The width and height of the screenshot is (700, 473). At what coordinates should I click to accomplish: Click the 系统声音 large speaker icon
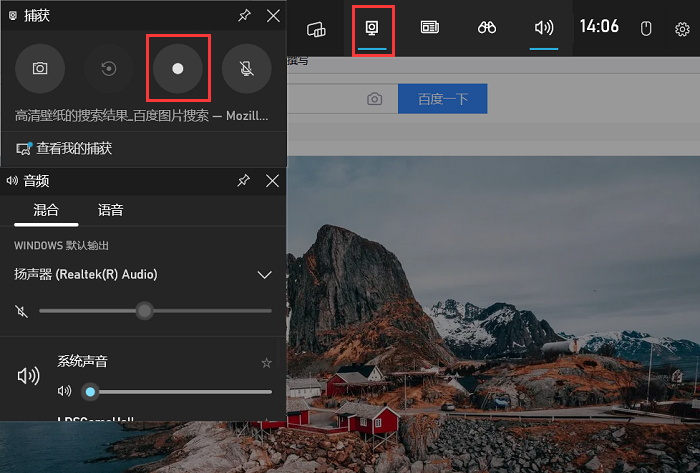[28, 376]
